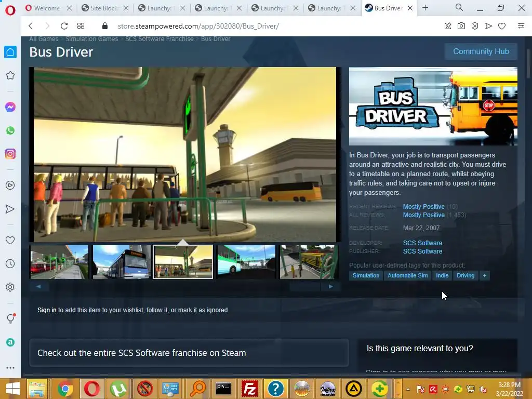Image resolution: width=532 pixels, height=399 pixels.
Task: Open the edit/share page icon
Action: pos(448,26)
